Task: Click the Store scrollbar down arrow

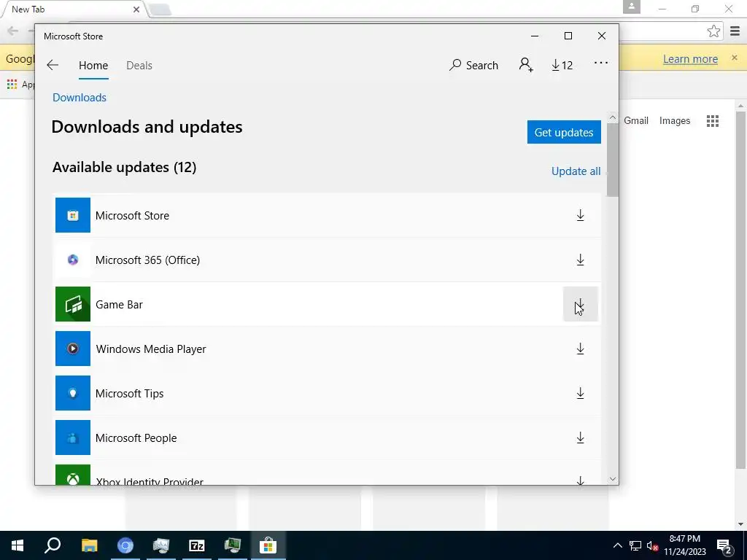Action: 613,479
